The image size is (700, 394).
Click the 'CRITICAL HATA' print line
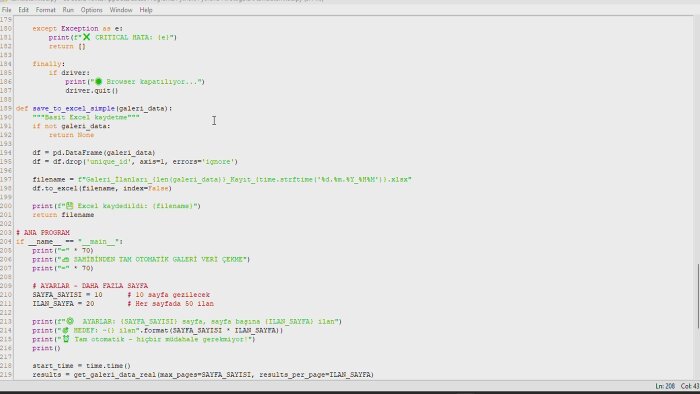pyautogui.click(x=112, y=37)
